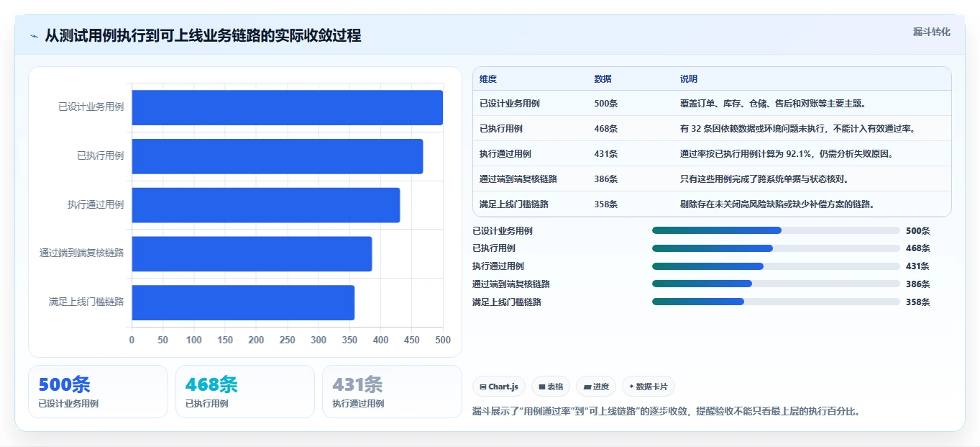
Task: Click the 进度 chip
Action: click(596, 387)
